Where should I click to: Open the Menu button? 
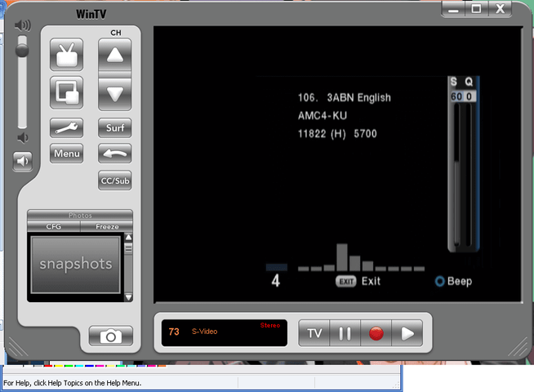pos(66,154)
